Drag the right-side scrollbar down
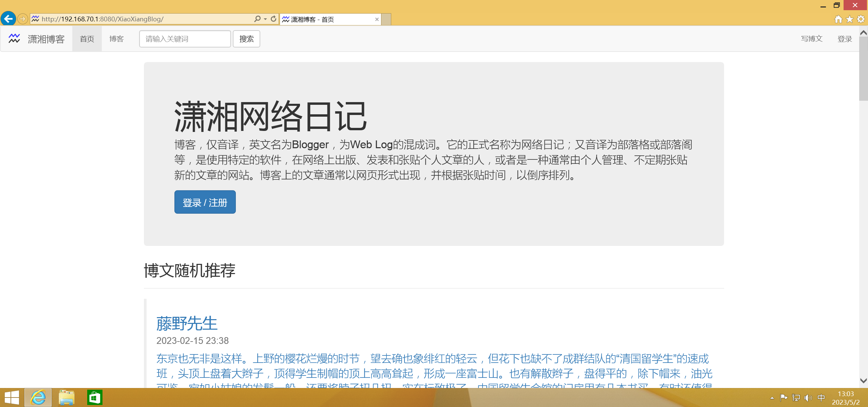This screenshot has width=868, height=407. tap(864, 383)
